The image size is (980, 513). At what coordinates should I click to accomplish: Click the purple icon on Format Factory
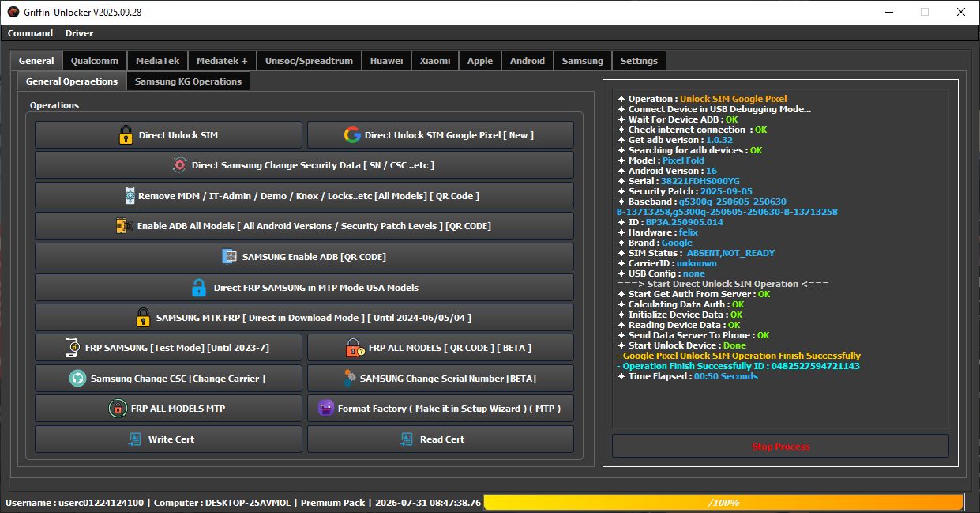(325, 409)
